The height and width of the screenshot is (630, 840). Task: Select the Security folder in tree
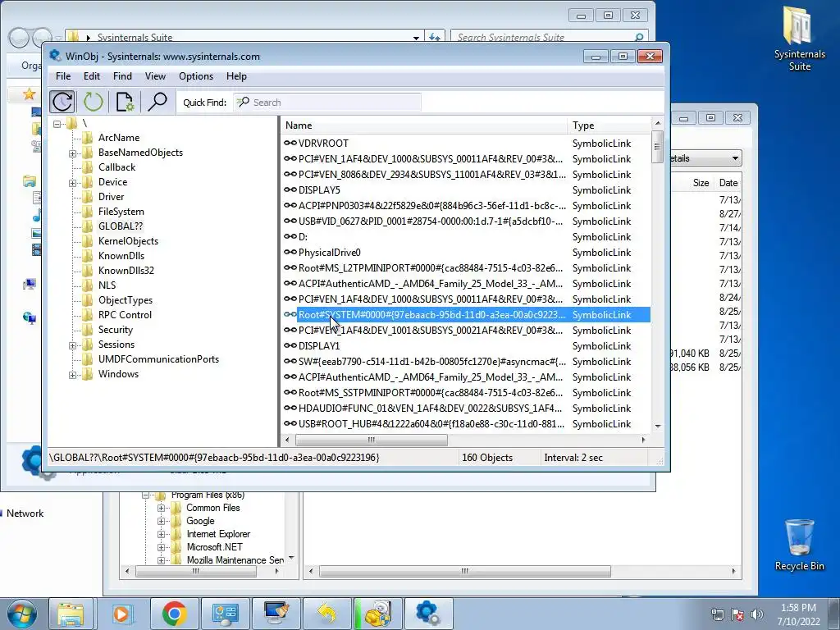pos(115,330)
